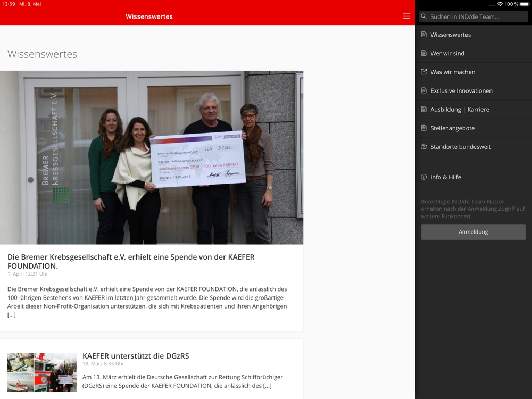Open Standorte bundesweit menu entry
This screenshot has height=399, width=532.
pyautogui.click(x=473, y=147)
